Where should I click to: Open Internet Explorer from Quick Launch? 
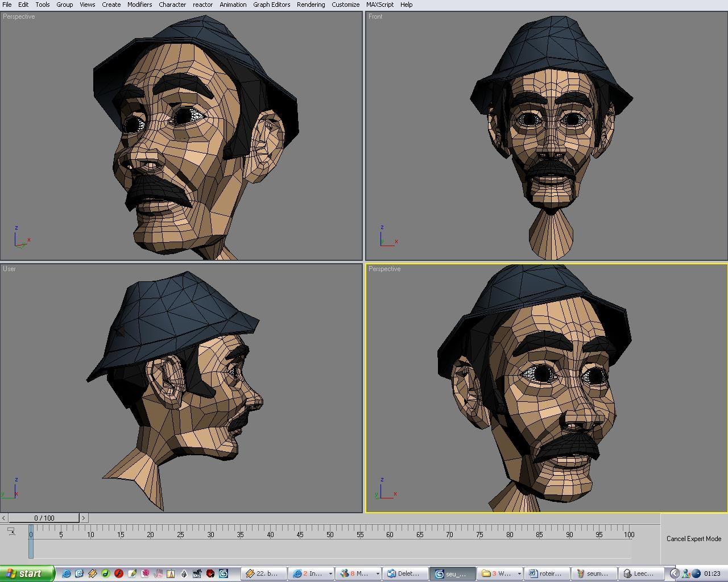pyautogui.click(x=67, y=573)
